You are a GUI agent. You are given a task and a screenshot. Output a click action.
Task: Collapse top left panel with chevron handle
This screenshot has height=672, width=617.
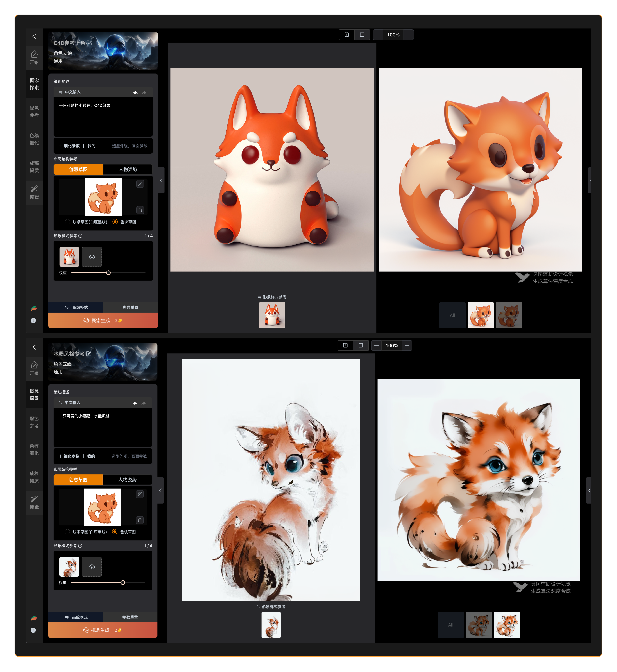pos(161,180)
